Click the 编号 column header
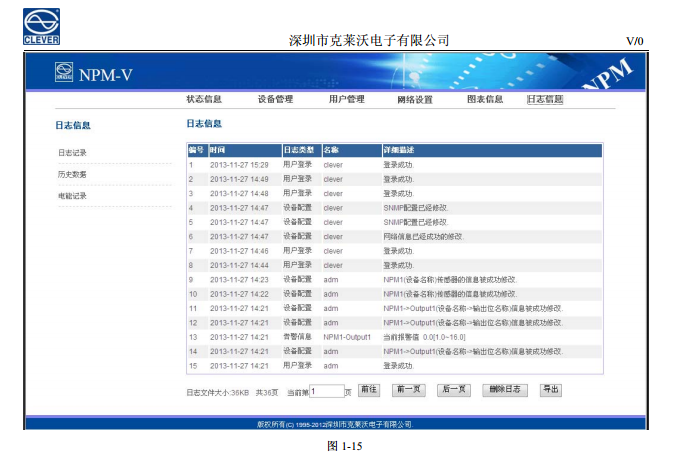 click(196, 150)
